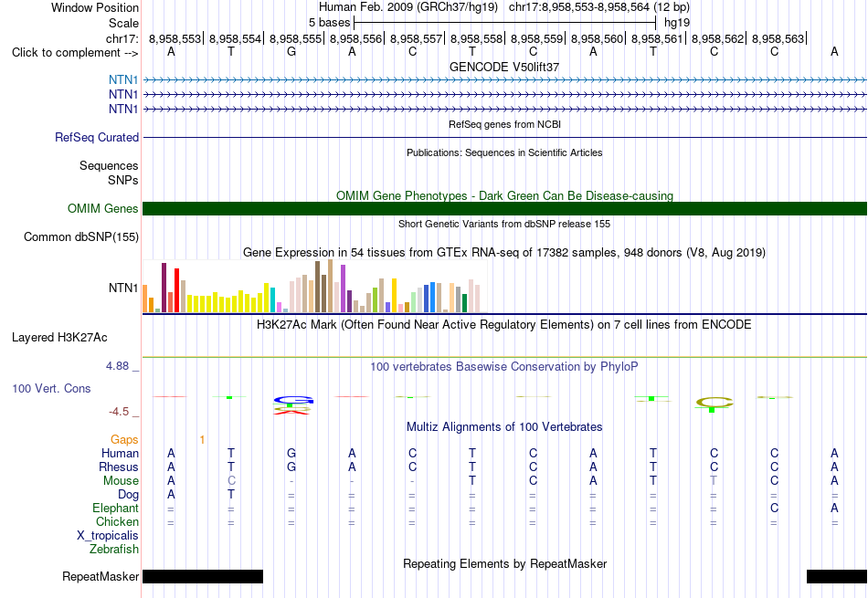Open the RefSeq Curated track label

point(96,137)
